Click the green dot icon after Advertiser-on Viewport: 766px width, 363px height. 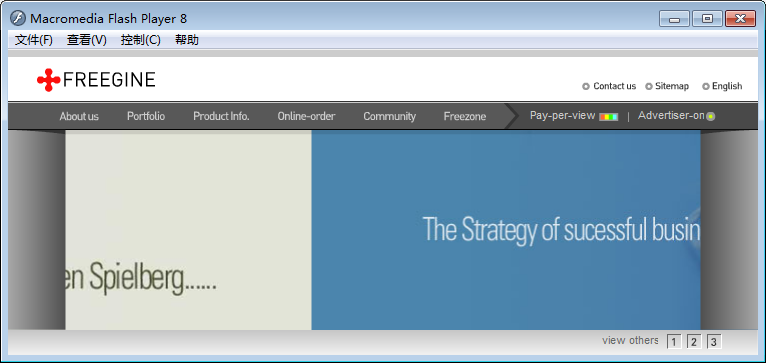click(711, 117)
